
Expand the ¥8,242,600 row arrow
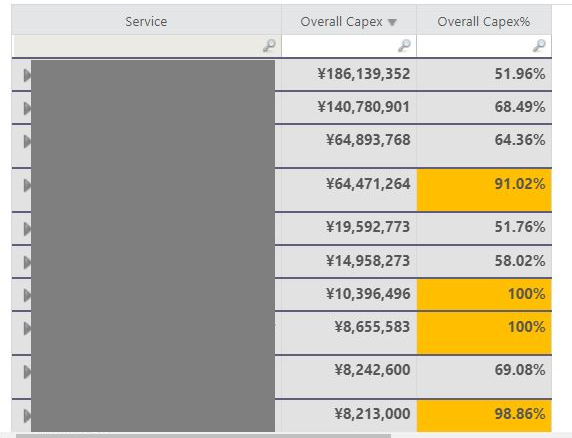(x=27, y=372)
